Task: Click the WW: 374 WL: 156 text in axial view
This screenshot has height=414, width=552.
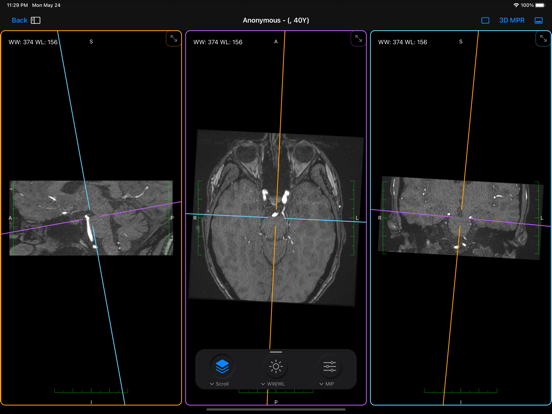Action: (x=218, y=42)
